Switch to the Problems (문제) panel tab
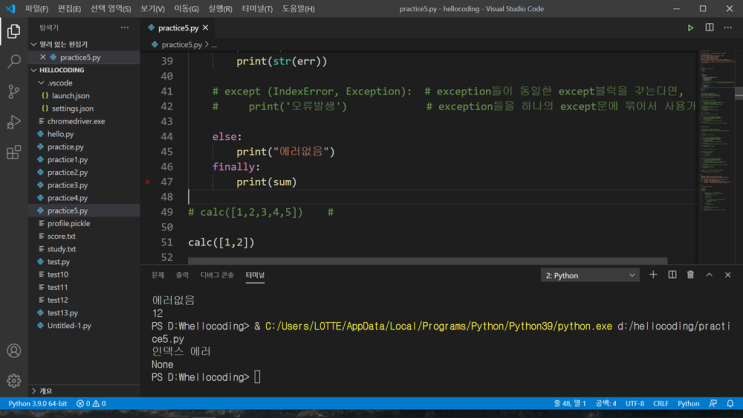Screen dimensions: 743x418 point(158,275)
